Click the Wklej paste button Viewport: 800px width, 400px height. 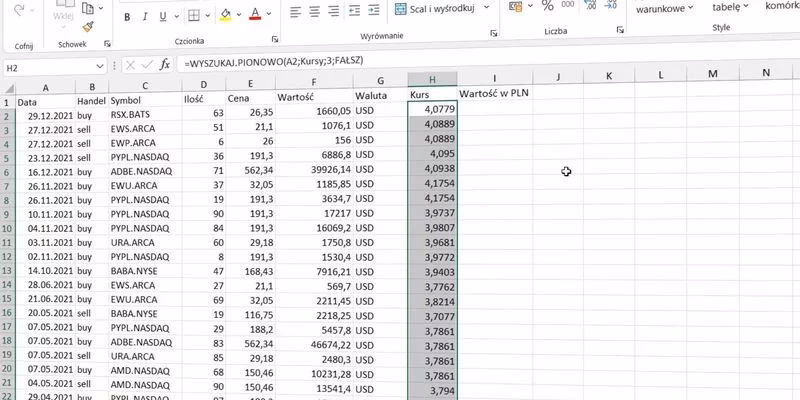[x=64, y=11]
